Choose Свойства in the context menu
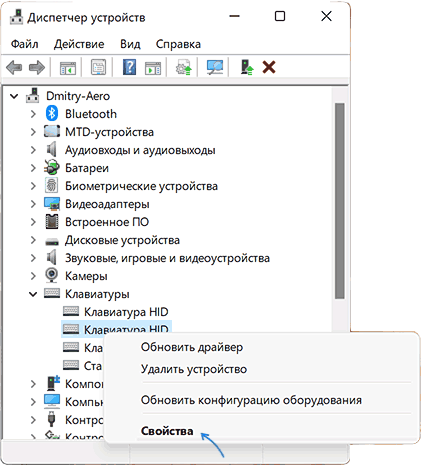The image size is (421, 465). [167, 431]
